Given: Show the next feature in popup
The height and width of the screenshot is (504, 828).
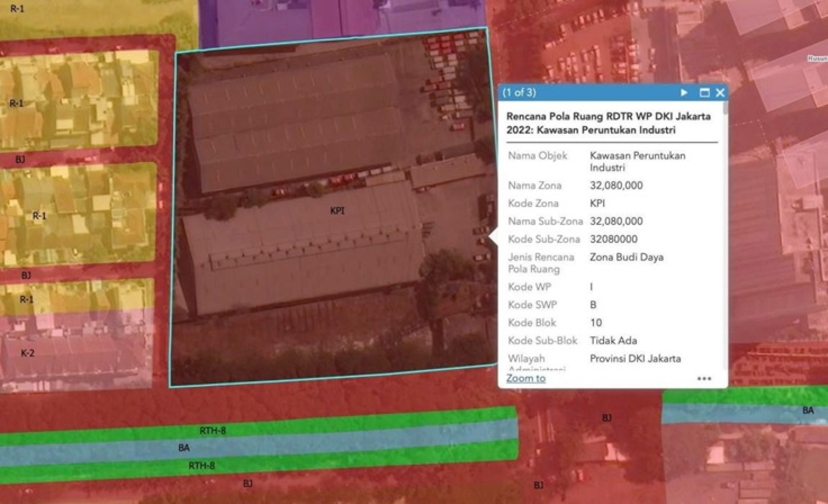Looking at the screenshot, I should [x=684, y=93].
